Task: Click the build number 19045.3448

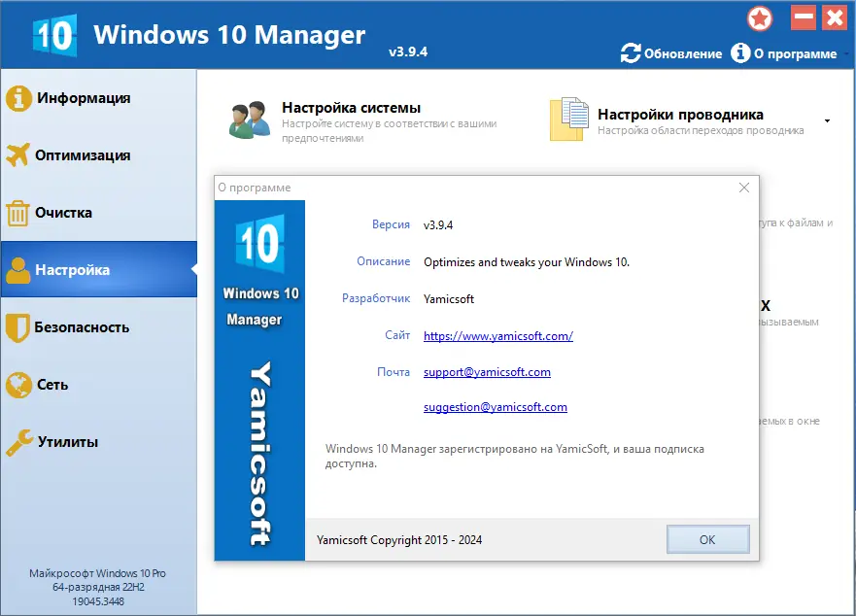Action: [98, 601]
